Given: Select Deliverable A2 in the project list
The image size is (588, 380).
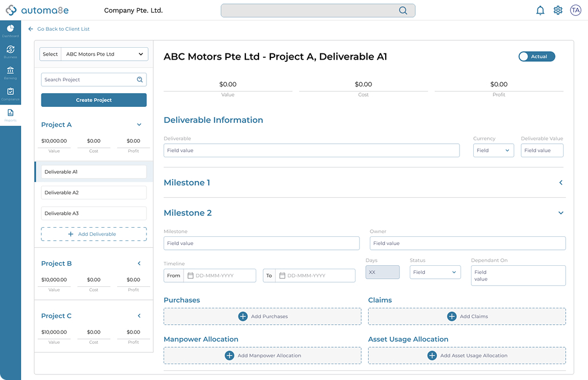Looking at the screenshot, I should click(94, 193).
